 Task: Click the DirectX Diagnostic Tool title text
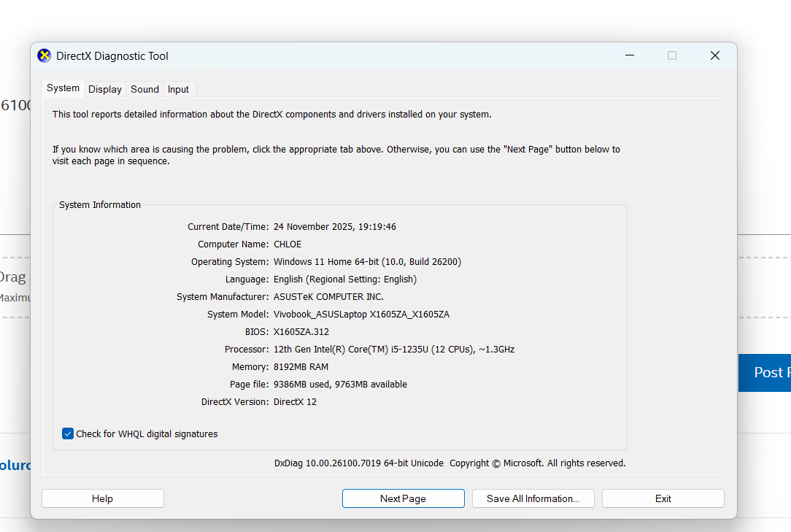(112, 56)
